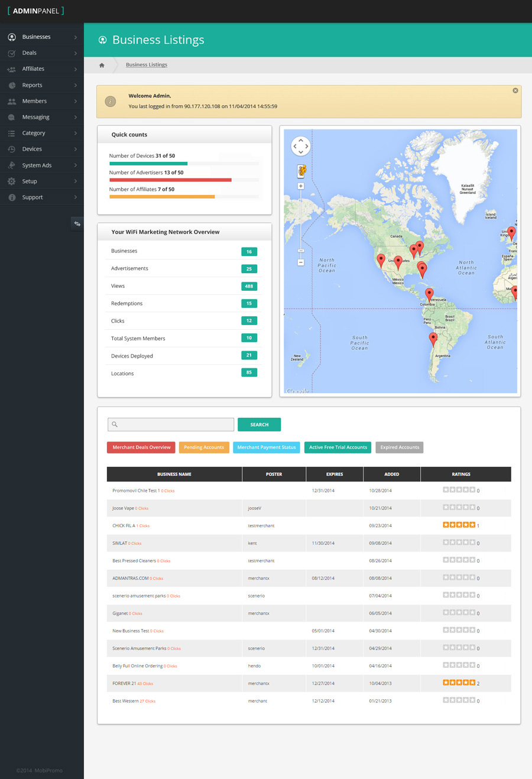Click the Businesses sidebar icon
532x779 pixels.
point(12,37)
